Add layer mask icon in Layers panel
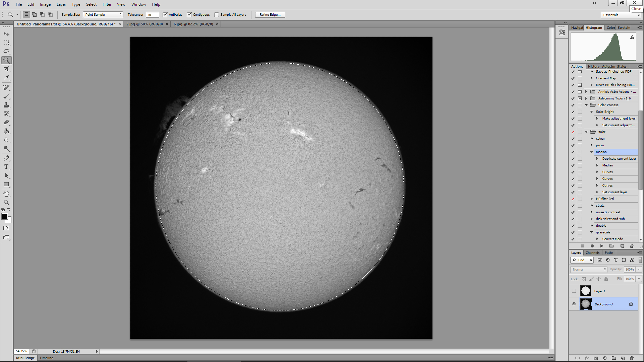644x362 pixels. coord(596,358)
